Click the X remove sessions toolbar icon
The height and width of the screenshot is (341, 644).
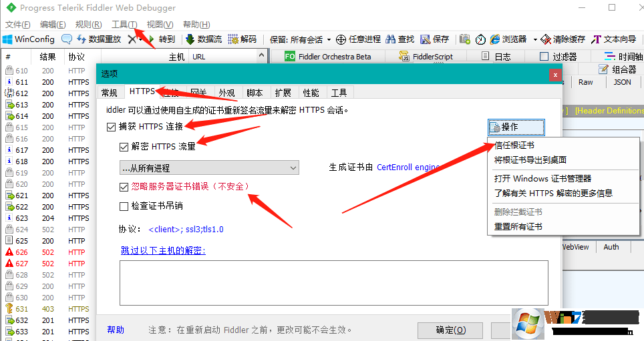click(x=132, y=39)
